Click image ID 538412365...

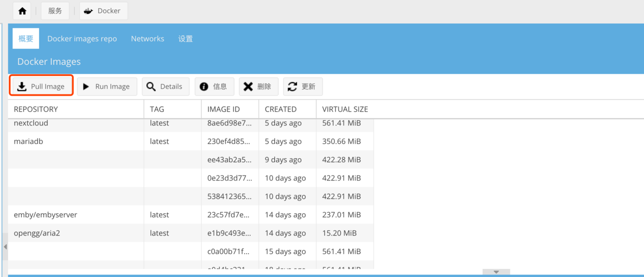230,197
